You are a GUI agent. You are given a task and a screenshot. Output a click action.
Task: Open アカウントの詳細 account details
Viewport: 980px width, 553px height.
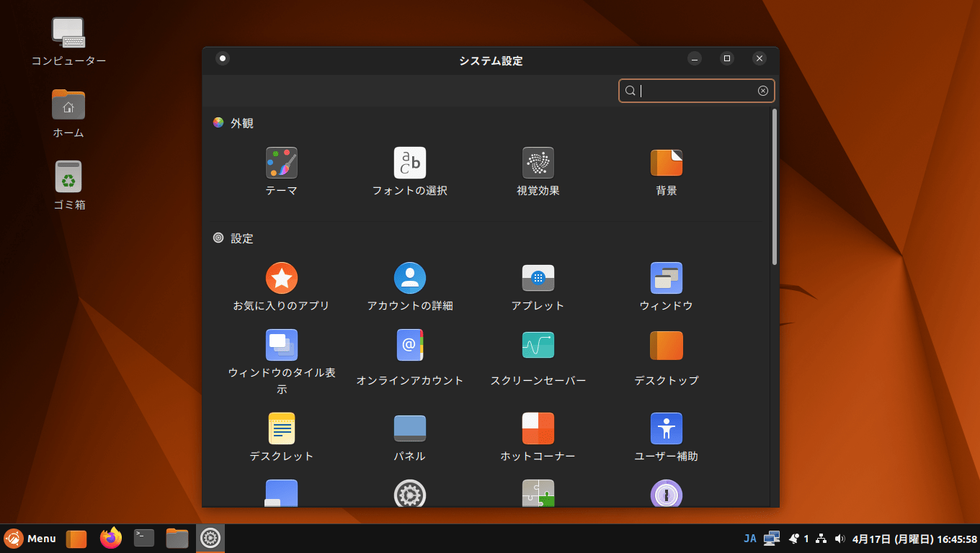point(409,279)
